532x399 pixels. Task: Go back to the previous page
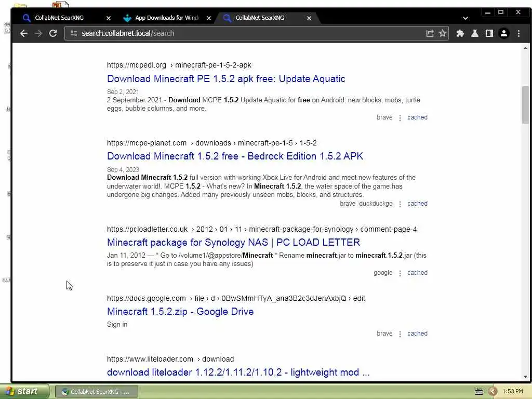24,33
